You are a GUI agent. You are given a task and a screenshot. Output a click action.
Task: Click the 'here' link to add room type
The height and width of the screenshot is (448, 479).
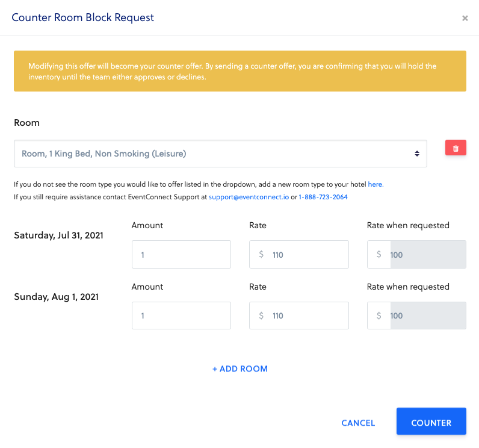coord(375,184)
